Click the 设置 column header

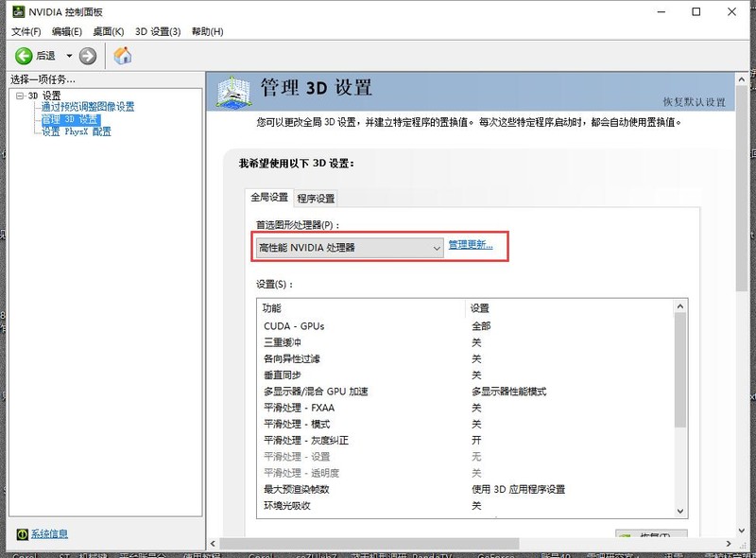570,308
